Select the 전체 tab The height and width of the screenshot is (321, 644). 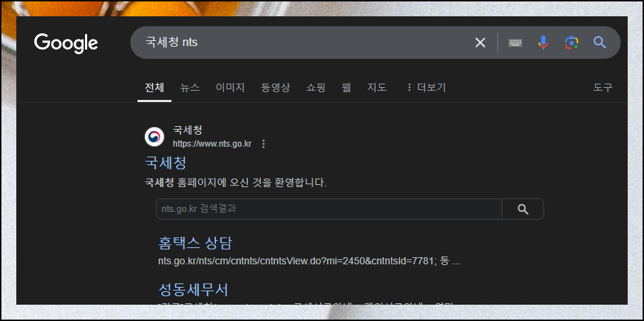[x=154, y=88]
